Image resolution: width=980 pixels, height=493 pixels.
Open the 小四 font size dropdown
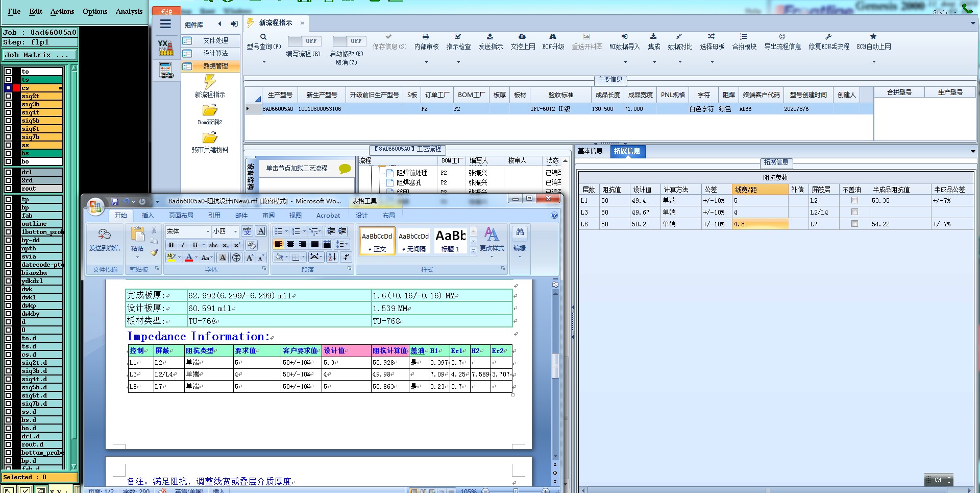[235, 231]
